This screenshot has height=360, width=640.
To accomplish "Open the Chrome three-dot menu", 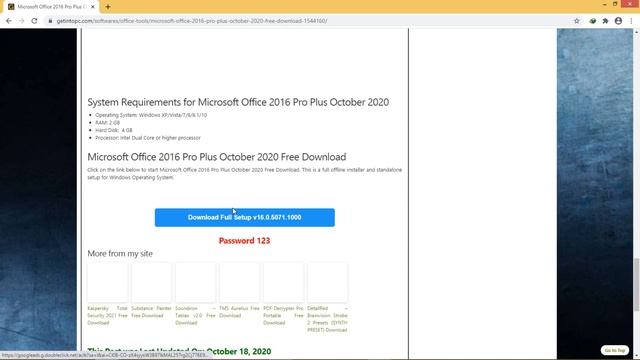I will [631, 21].
